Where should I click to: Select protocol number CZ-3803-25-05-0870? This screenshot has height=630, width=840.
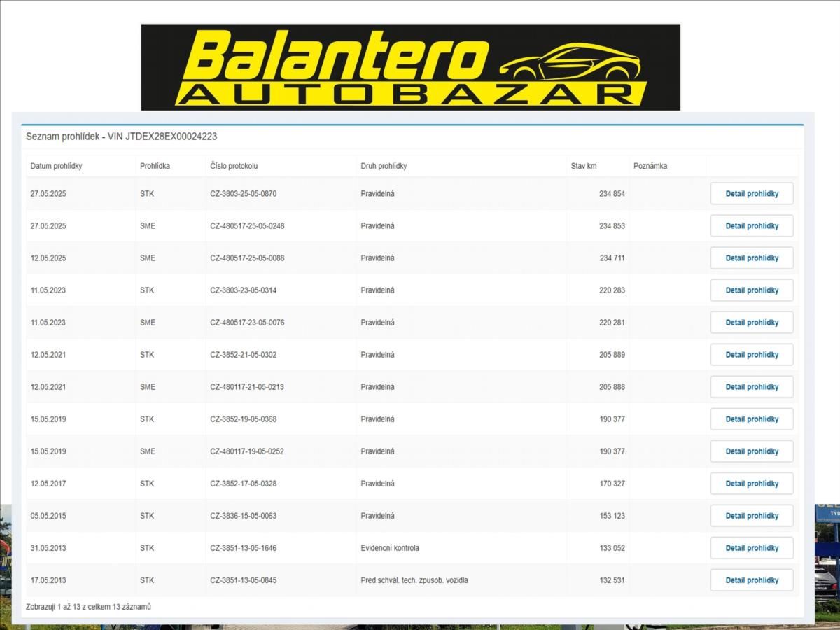coord(243,193)
